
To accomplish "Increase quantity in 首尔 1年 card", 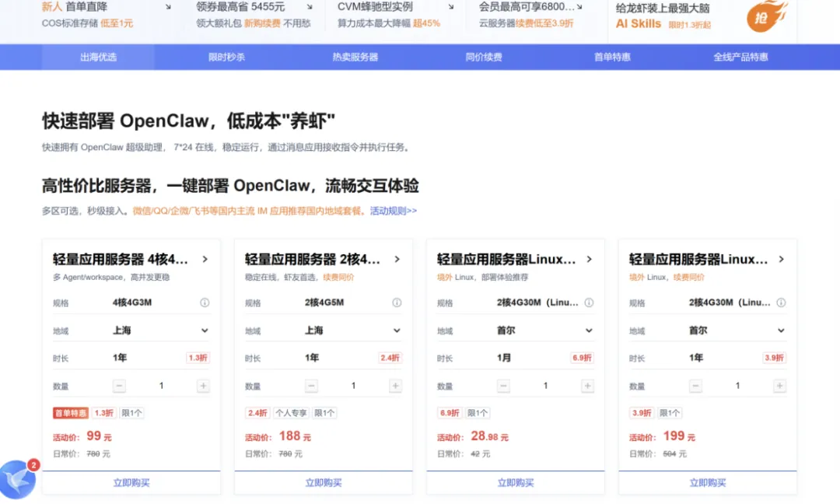I will pos(779,386).
